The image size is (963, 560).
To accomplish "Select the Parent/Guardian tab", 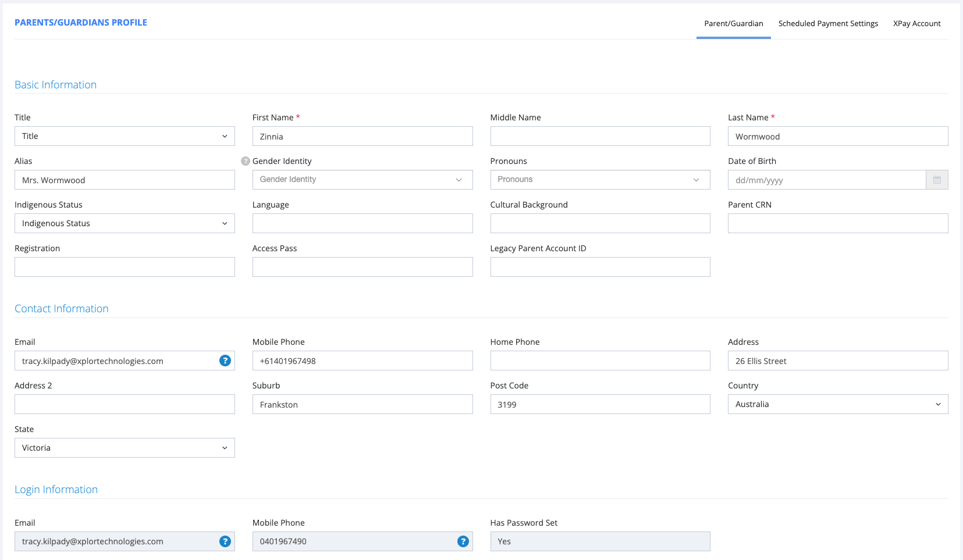I will point(733,23).
